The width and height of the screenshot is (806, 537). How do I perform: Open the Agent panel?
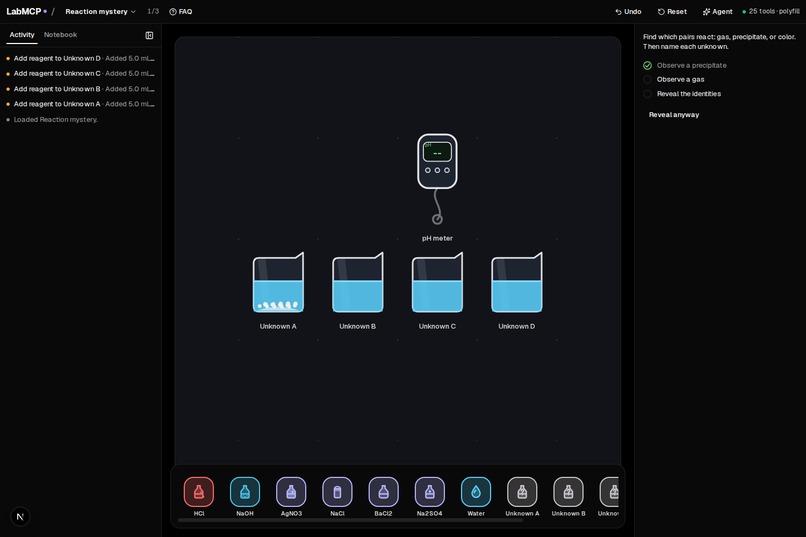[x=717, y=11]
